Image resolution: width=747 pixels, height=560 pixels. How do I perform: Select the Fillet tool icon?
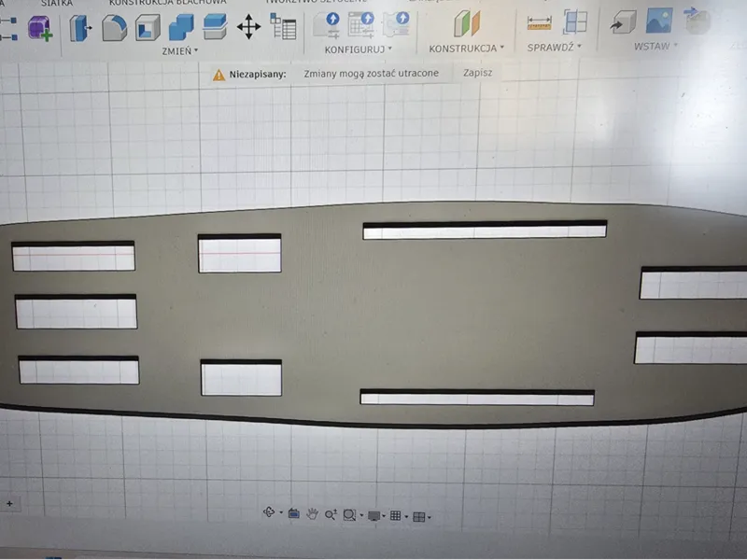(x=114, y=28)
